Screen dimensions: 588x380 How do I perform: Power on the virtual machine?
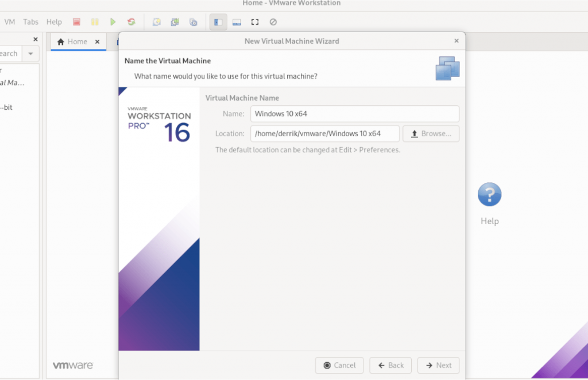coord(113,21)
